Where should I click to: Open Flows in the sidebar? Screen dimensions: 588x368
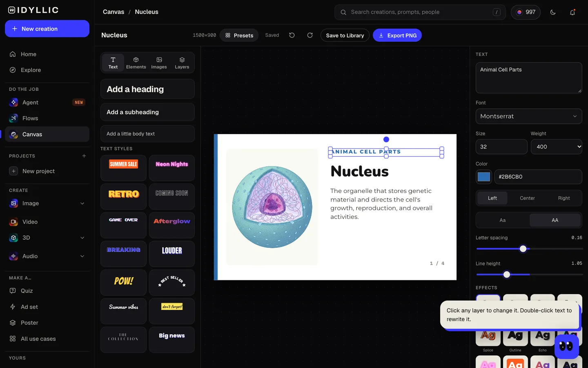(x=47, y=118)
